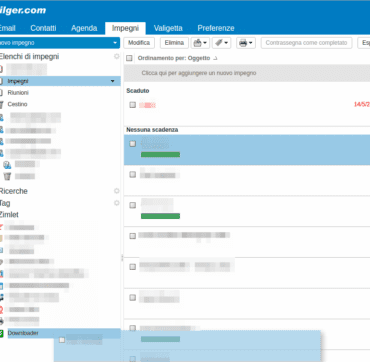Click the Elimina button

point(174,43)
